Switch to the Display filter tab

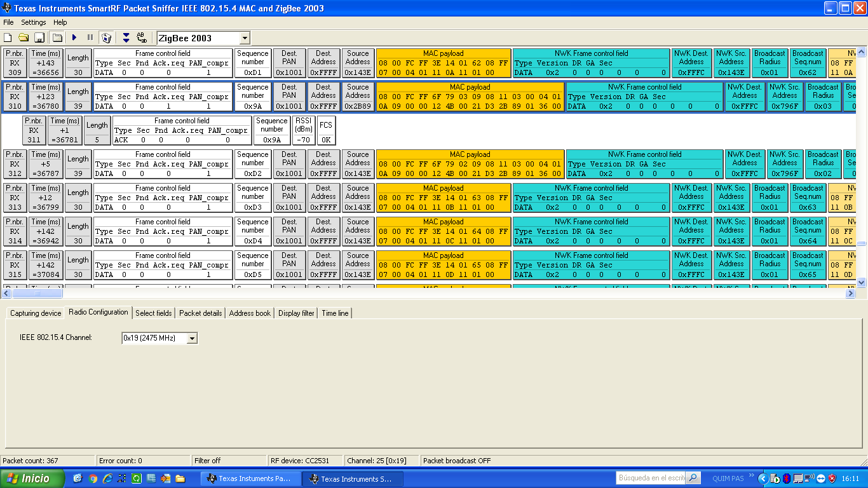(x=296, y=313)
